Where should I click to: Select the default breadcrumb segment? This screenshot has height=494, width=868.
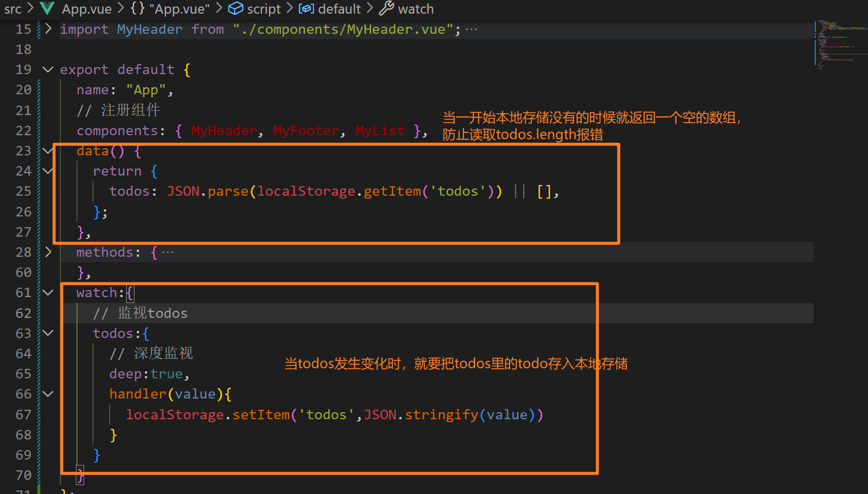[x=339, y=9]
